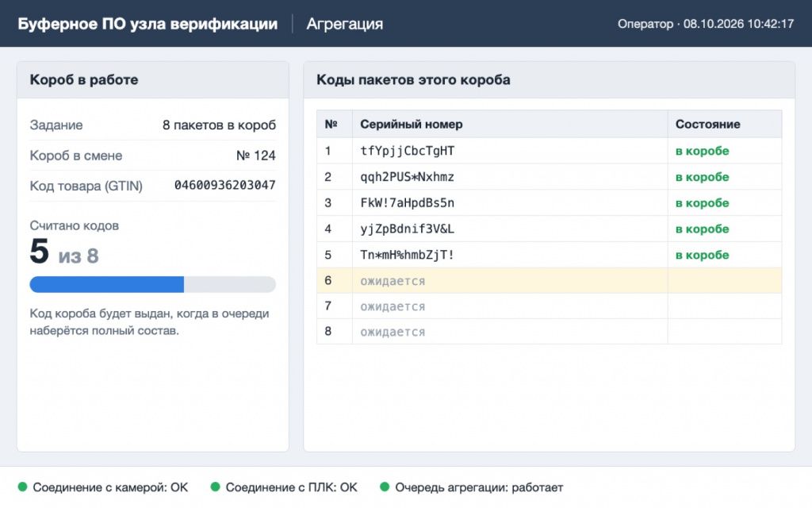This screenshot has height=508, width=812.
Task: Click в коробе status in row 2
Action: point(703,177)
